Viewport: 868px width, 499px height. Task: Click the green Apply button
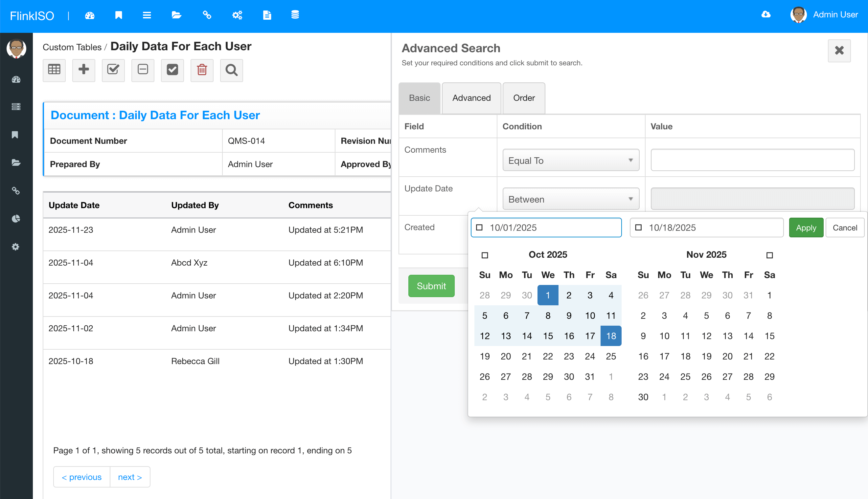806,228
